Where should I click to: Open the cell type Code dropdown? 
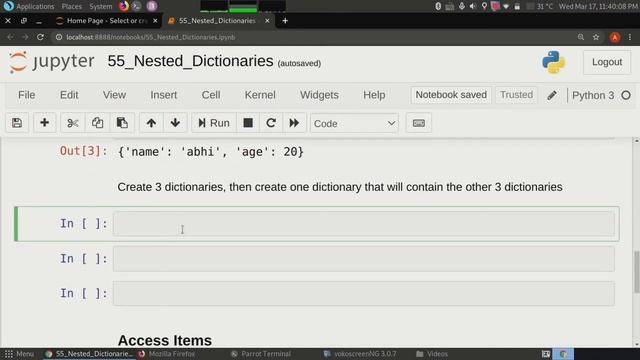[x=354, y=123]
